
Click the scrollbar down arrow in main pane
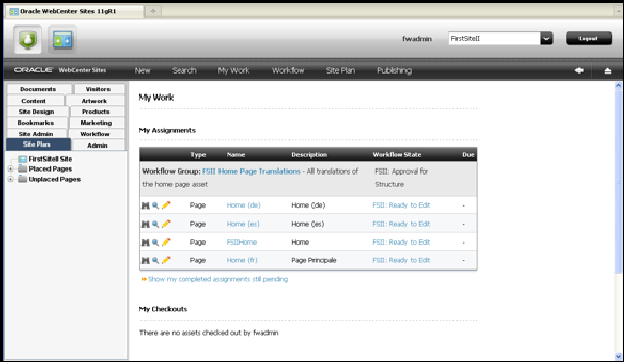(618, 356)
